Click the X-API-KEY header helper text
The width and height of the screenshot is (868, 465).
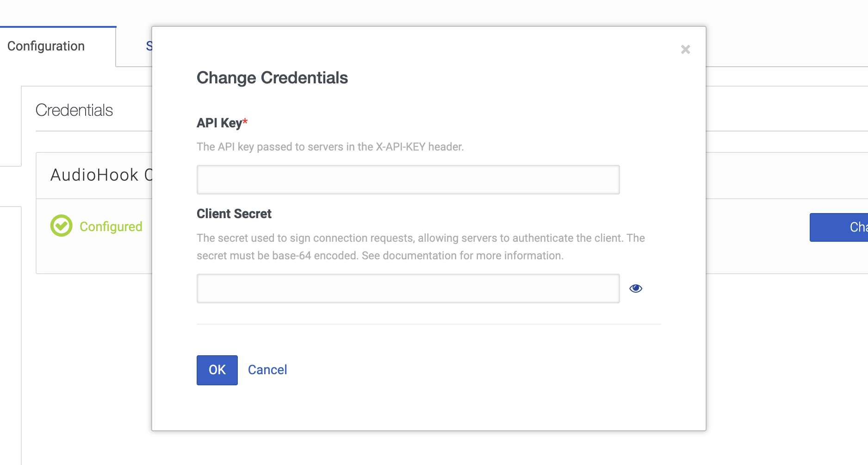(330, 147)
